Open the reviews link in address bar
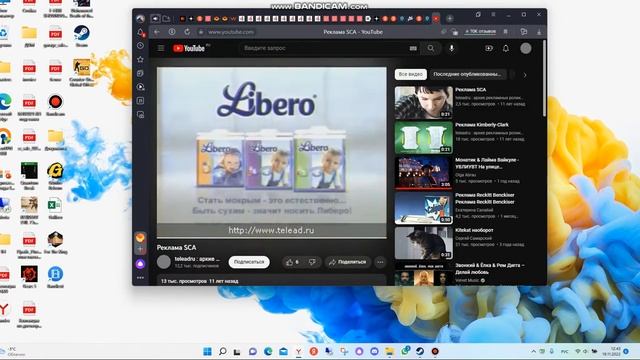640x360 pixels. coord(480,31)
